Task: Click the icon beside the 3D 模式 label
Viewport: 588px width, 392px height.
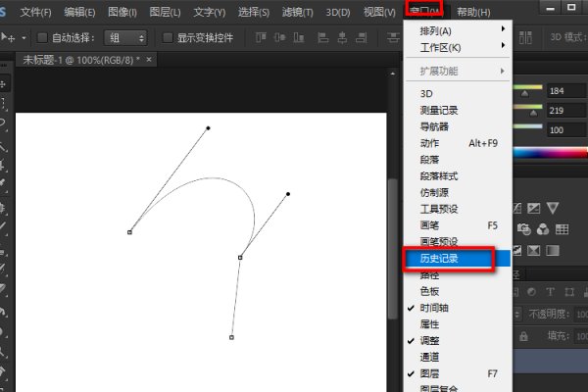Action: coord(525,37)
